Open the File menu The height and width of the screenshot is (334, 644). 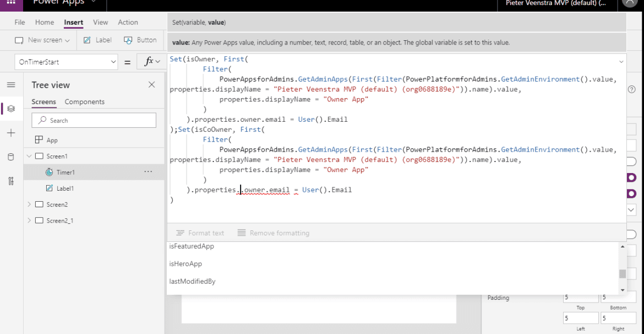point(20,22)
